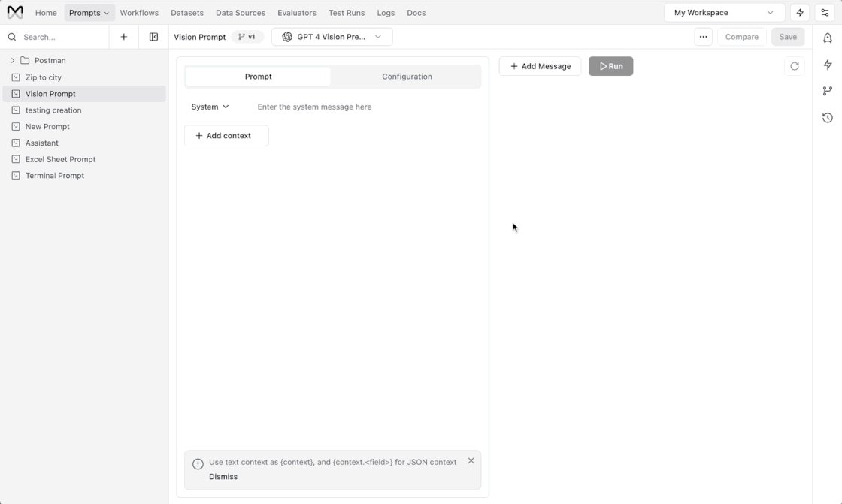Expand the Postman folder chevron
This screenshot has height=504, width=842.
12,60
